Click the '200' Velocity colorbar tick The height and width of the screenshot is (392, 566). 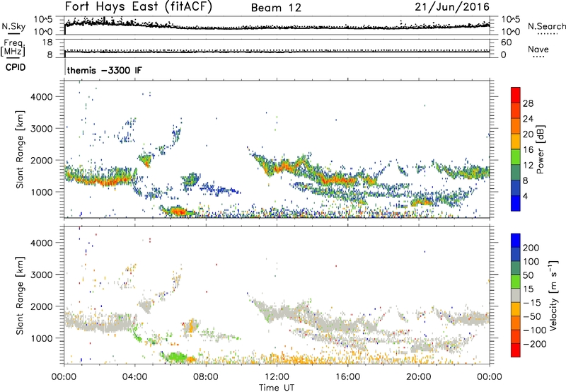pos(531,248)
